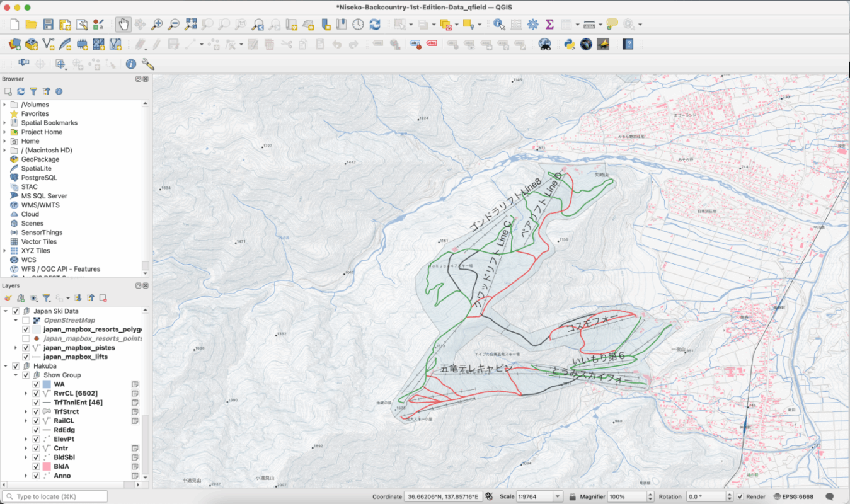Open a new Data Source Manager
This screenshot has width=850, height=504.
tap(14, 43)
